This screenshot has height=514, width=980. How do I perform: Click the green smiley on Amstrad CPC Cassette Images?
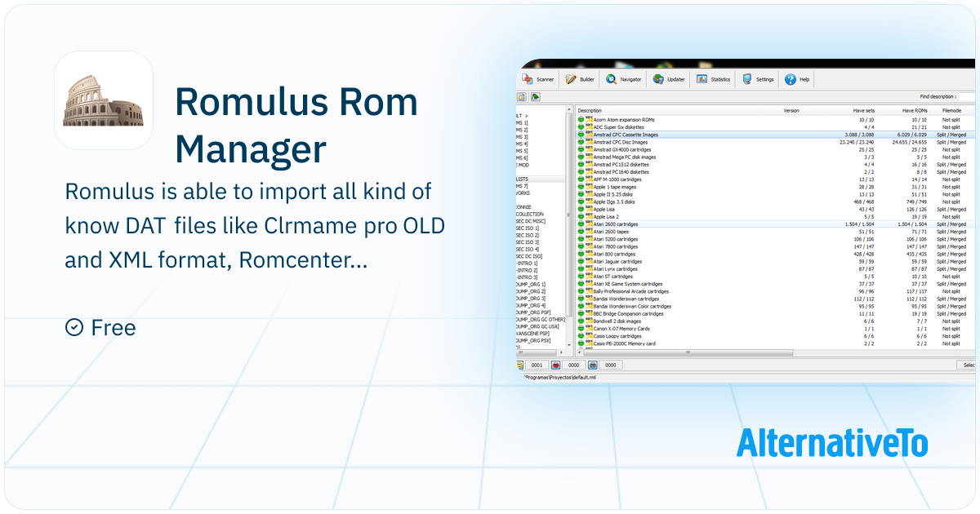581,135
